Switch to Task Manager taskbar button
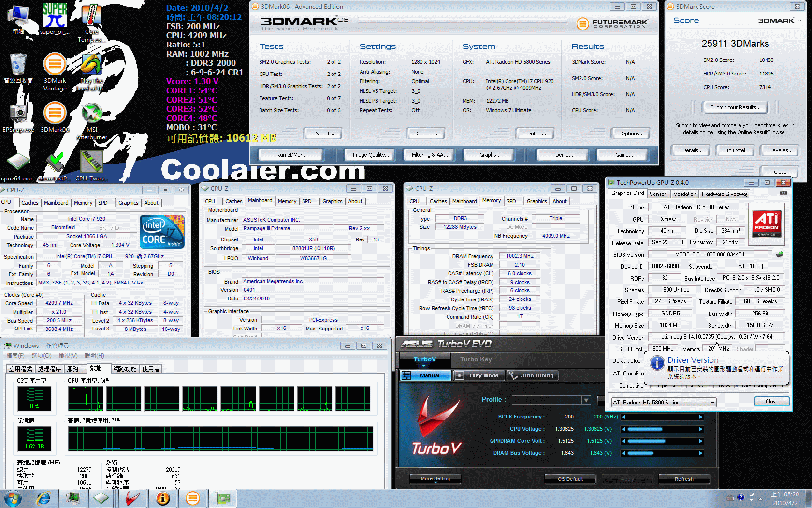 click(x=73, y=498)
